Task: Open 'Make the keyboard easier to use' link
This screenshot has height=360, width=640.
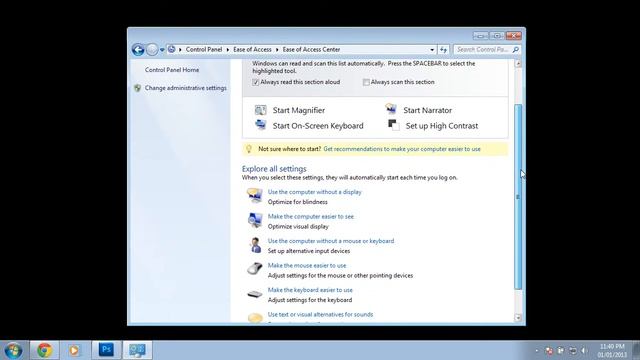Action: pos(310,290)
